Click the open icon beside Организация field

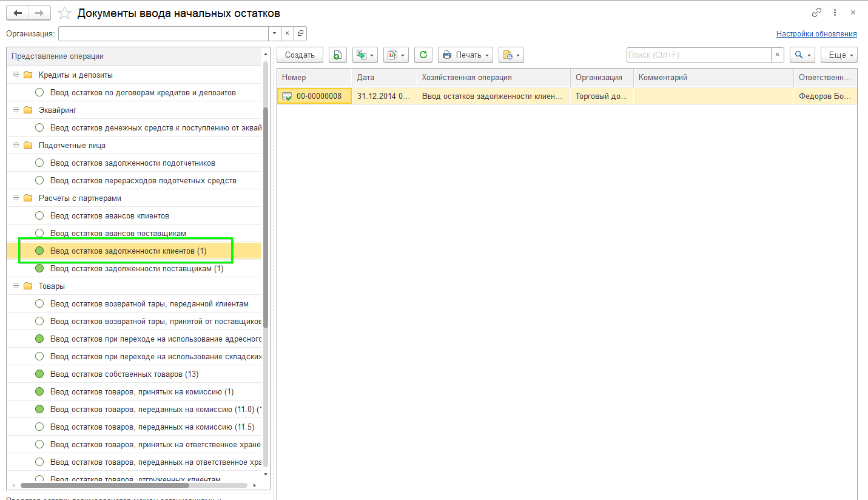click(x=301, y=33)
